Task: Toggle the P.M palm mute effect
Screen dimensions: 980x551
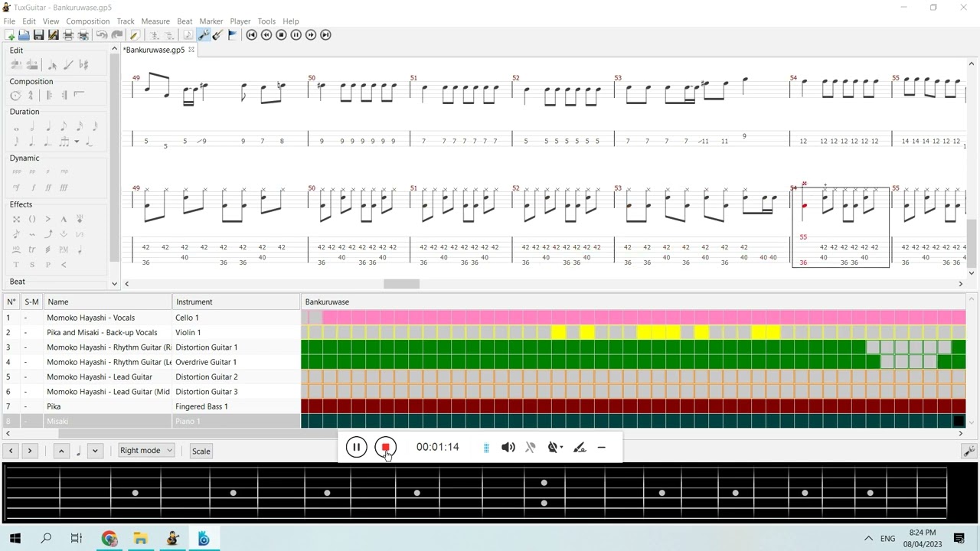Action: tap(64, 249)
